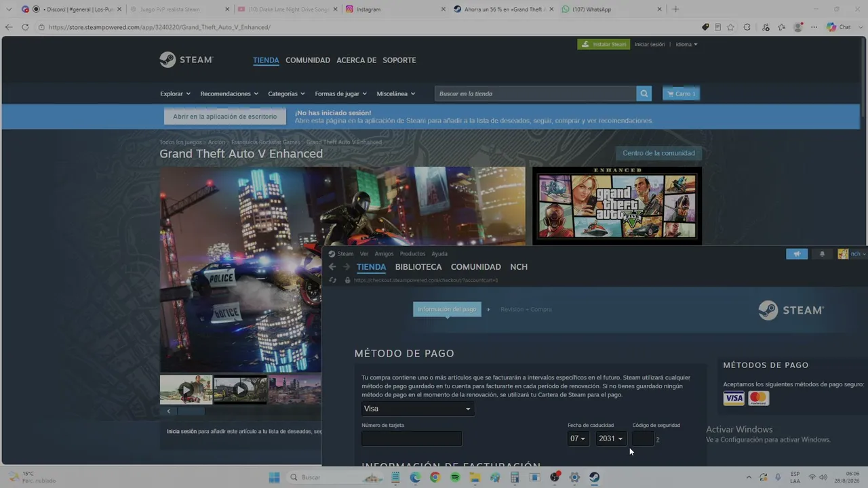Open the Steam menu in the client
Viewport: 868px width, 488px height.
[x=345, y=254]
